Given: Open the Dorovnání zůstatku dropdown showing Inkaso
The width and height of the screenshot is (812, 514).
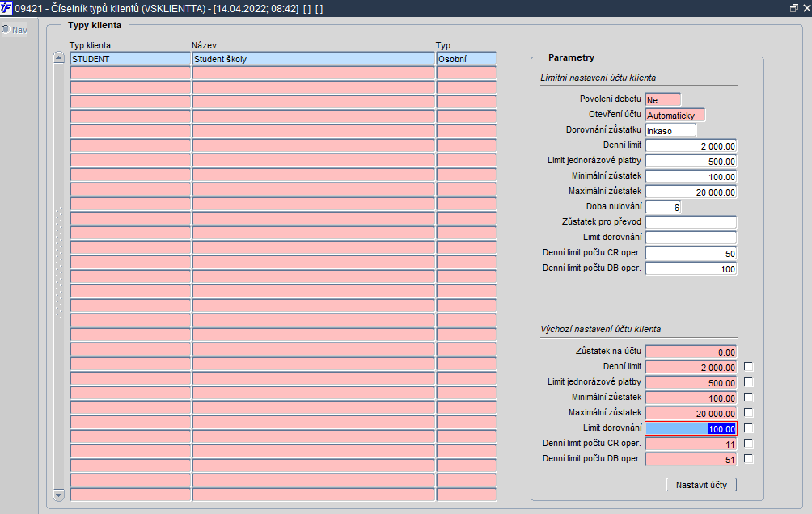Looking at the screenshot, I should pyautogui.click(x=670, y=130).
